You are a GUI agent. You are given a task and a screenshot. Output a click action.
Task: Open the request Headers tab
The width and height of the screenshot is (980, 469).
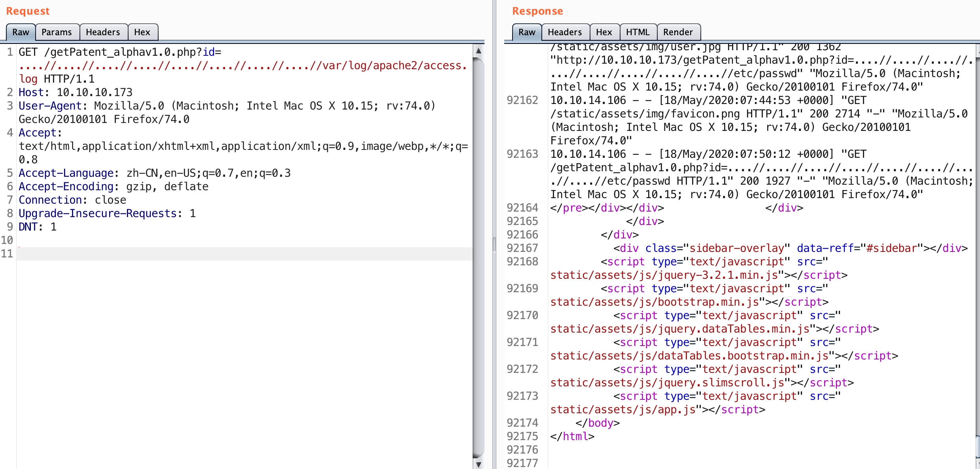click(x=103, y=32)
